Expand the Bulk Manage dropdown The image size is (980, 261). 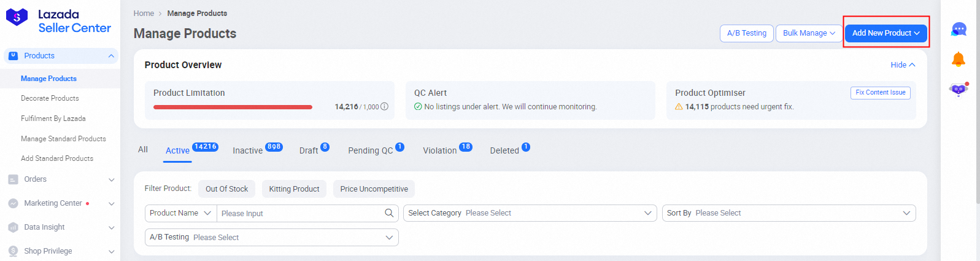point(808,33)
